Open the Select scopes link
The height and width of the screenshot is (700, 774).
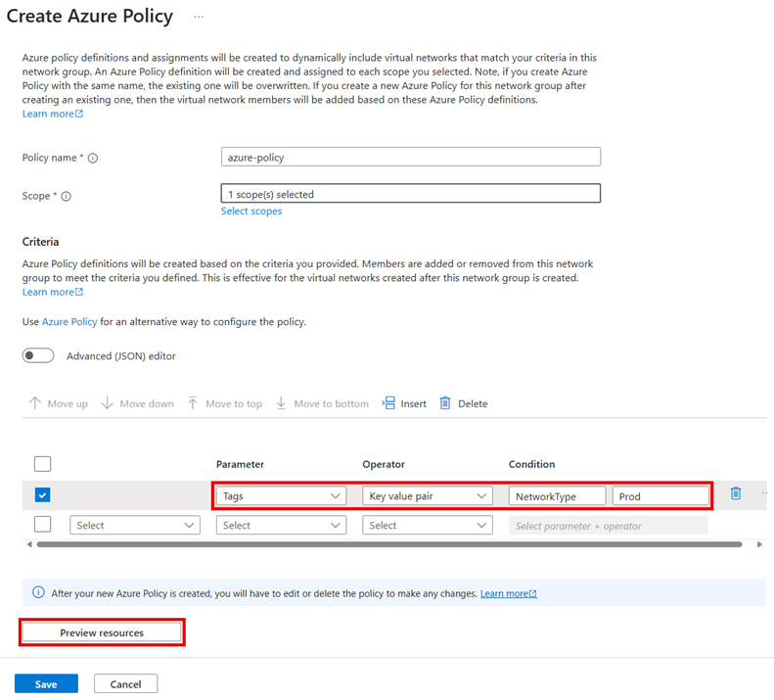pos(251,211)
